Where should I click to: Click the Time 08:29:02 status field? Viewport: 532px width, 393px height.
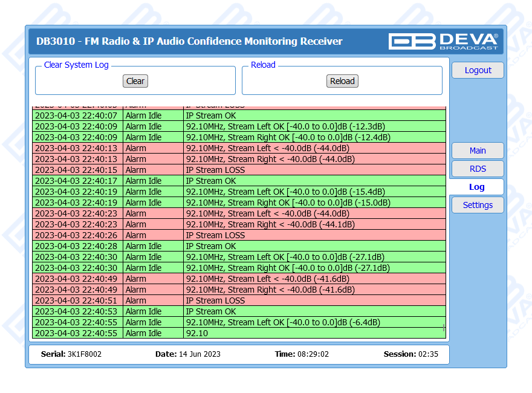click(302, 354)
